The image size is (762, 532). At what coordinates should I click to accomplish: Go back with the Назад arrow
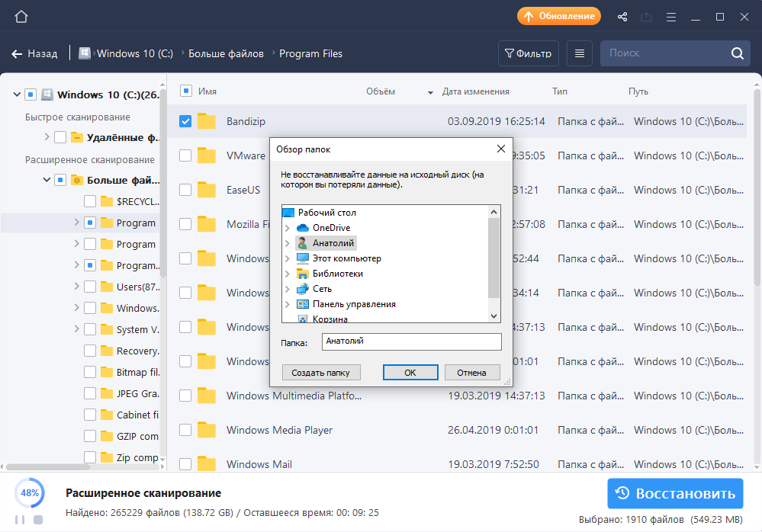point(34,53)
